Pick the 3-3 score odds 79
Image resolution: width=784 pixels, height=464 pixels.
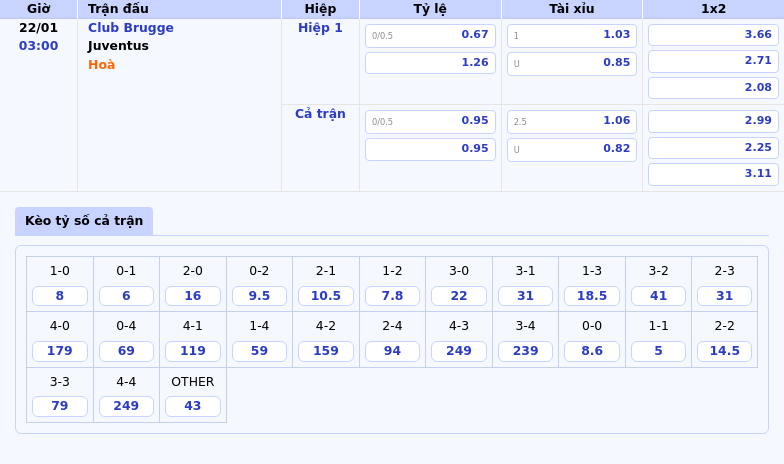coord(60,406)
